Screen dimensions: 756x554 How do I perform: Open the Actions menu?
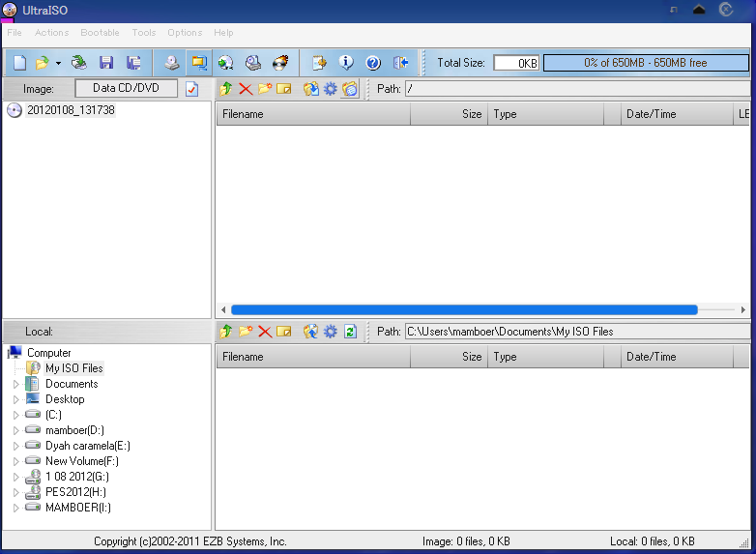tap(51, 33)
